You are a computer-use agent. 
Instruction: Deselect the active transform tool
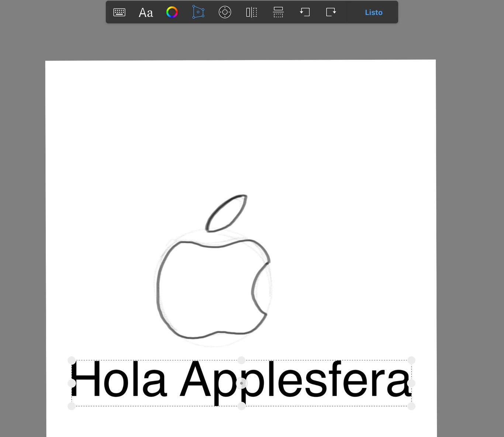(x=198, y=12)
